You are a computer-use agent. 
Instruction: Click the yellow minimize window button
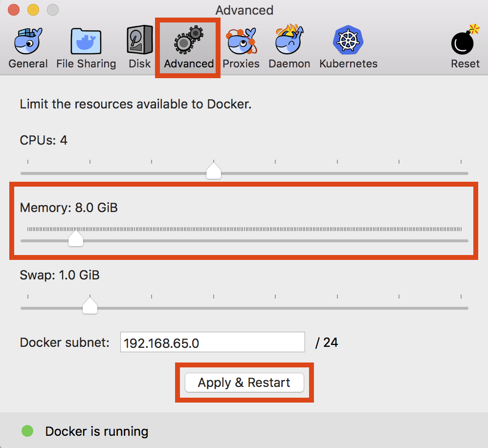click(33, 10)
